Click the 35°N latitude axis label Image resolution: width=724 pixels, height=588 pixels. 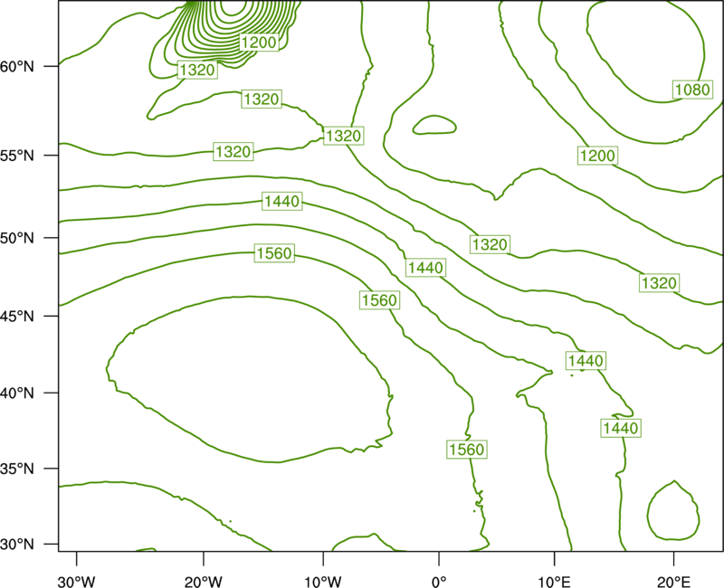tap(17, 469)
